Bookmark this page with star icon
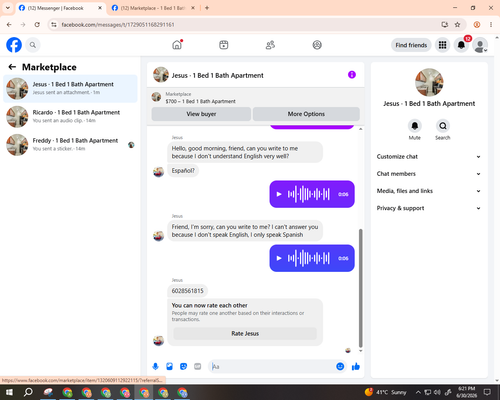The image size is (500, 400). pos(457,25)
